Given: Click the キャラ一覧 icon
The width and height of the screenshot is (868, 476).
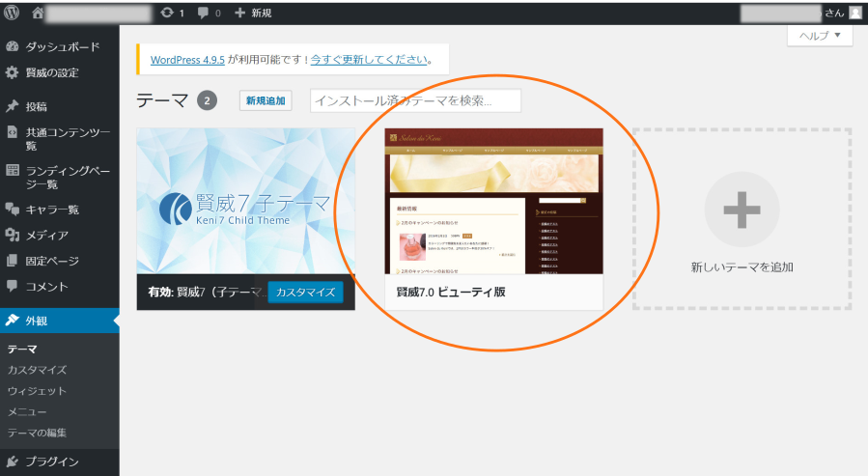Looking at the screenshot, I should click(x=13, y=210).
